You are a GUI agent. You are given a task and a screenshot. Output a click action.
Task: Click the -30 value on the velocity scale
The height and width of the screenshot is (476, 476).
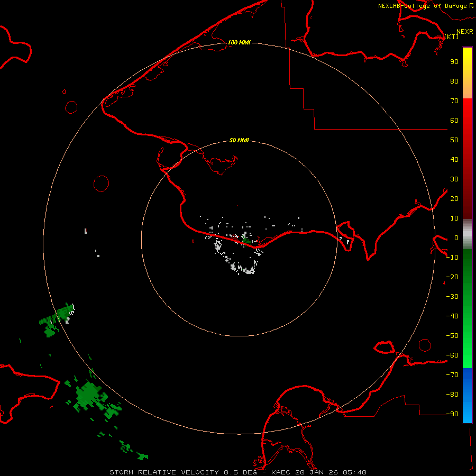[x=452, y=297]
